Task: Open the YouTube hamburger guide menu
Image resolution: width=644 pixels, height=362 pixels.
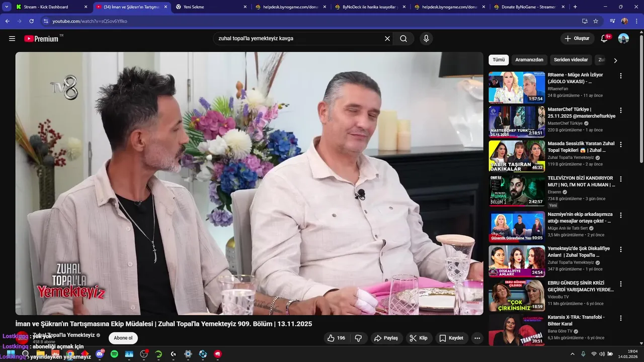Action: (x=12, y=39)
